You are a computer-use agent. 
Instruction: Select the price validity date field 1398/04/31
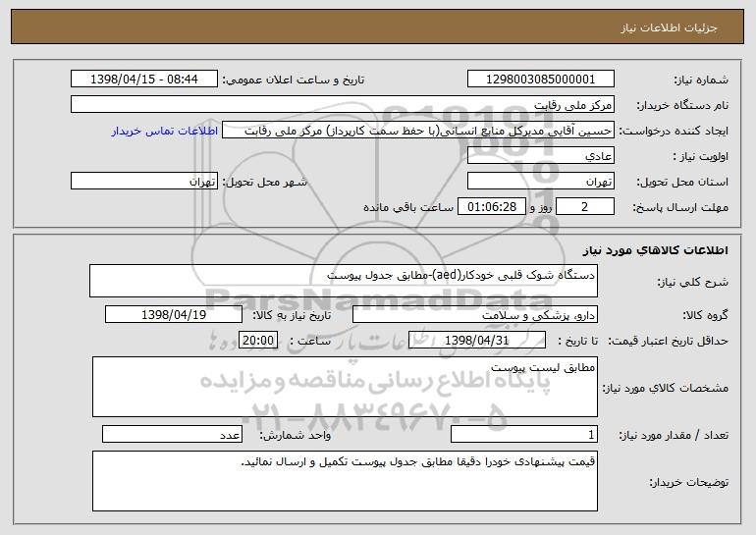[x=477, y=341]
